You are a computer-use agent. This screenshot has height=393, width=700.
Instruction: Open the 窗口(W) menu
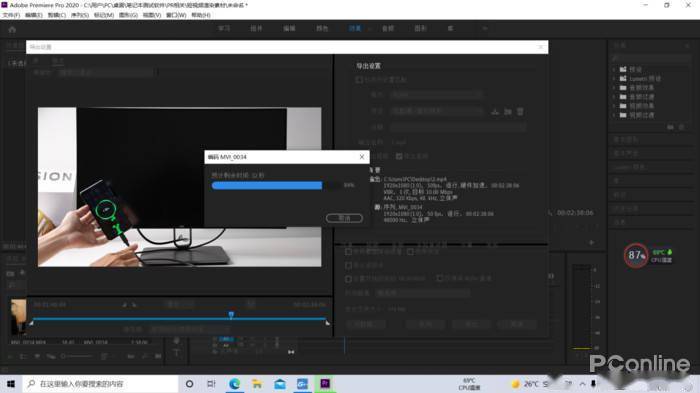click(x=176, y=15)
